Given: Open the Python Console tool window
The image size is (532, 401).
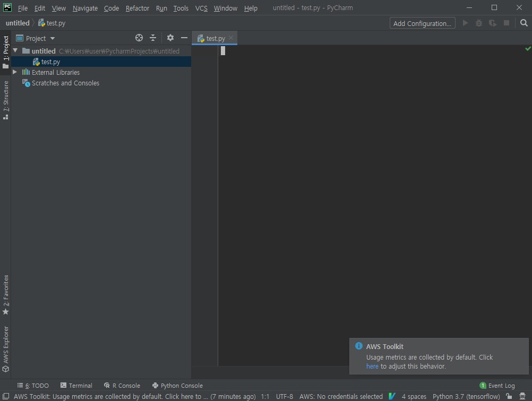Looking at the screenshot, I should (177, 386).
